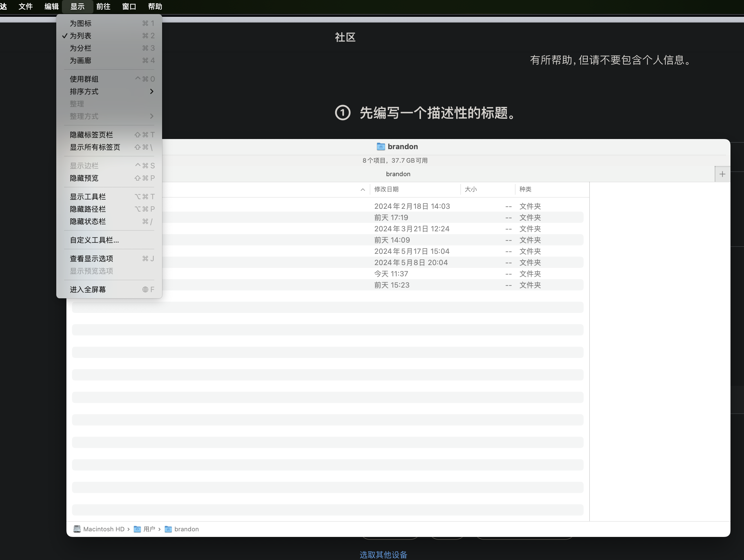Open the 前往 menu
This screenshot has height=560, width=744.
click(103, 6)
